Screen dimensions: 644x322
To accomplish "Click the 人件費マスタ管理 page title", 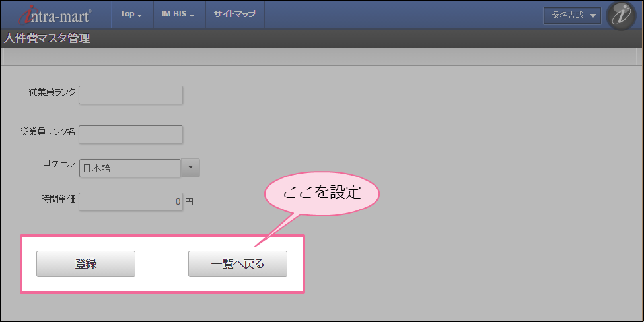I will 48,38.
